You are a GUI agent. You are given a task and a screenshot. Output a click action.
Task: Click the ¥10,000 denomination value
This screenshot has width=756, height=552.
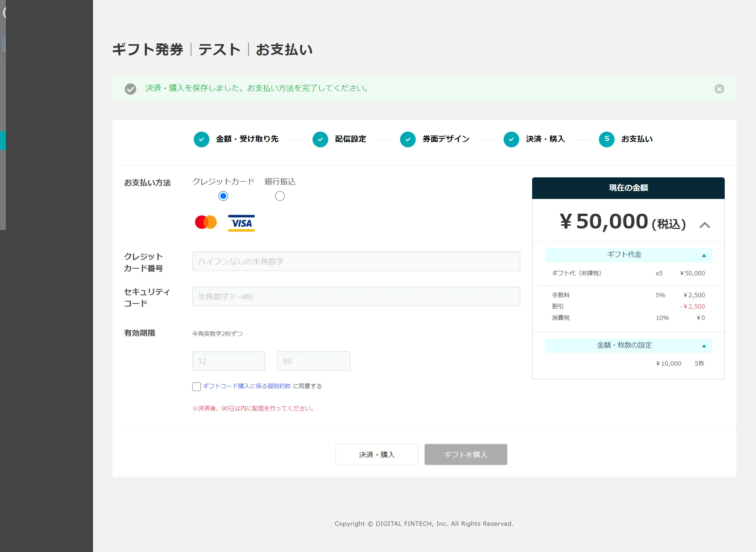pos(668,364)
